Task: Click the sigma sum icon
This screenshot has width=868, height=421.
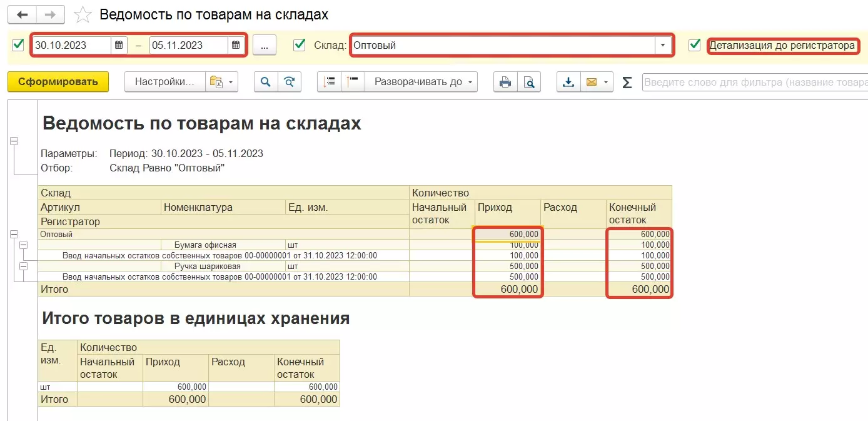Action: tap(627, 83)
